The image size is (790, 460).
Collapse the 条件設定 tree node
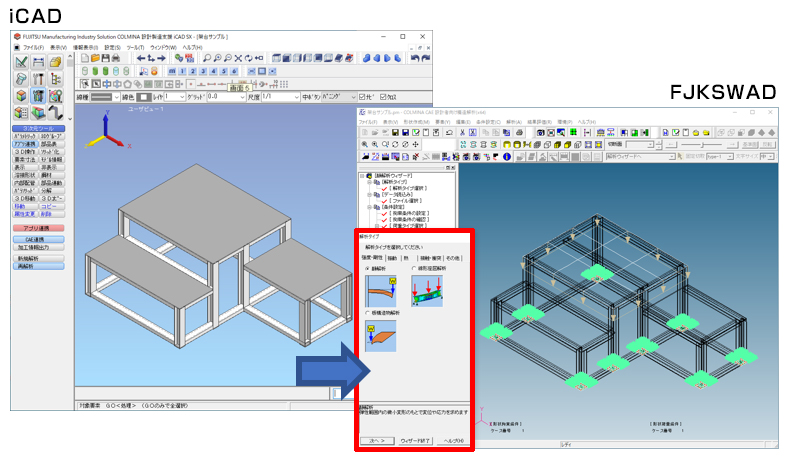pyautogui.click(x=369, y=207)
